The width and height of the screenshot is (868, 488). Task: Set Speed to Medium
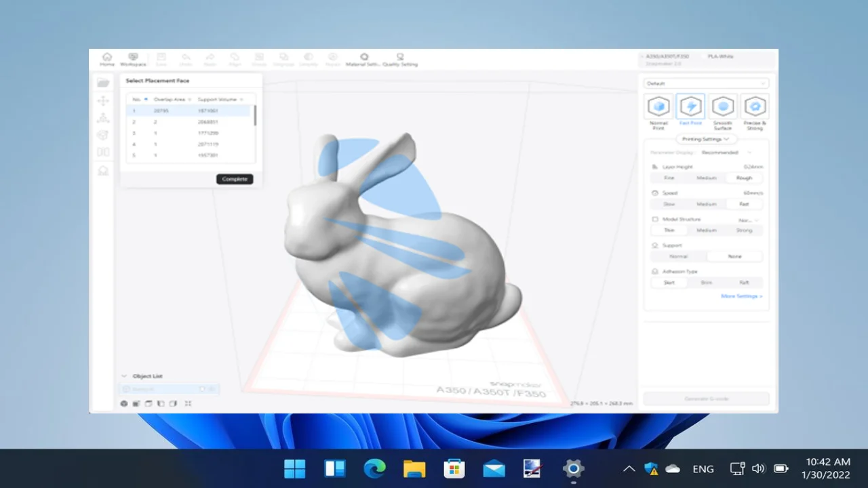click(707, 204)
